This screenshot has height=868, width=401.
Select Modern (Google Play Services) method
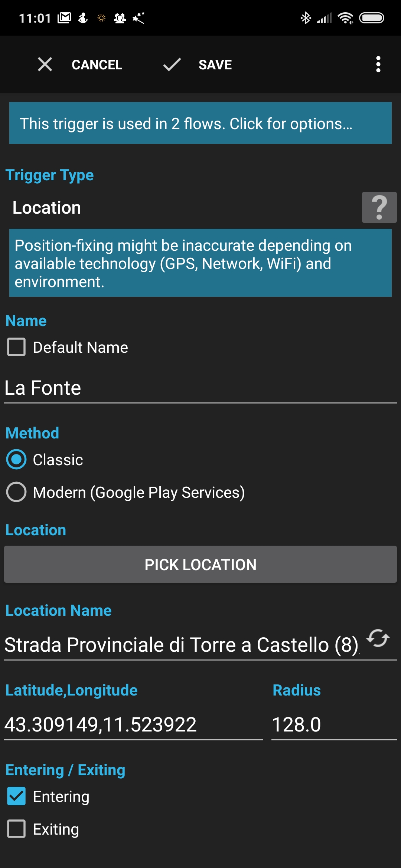pyautogui.click(x=16, y=492)
